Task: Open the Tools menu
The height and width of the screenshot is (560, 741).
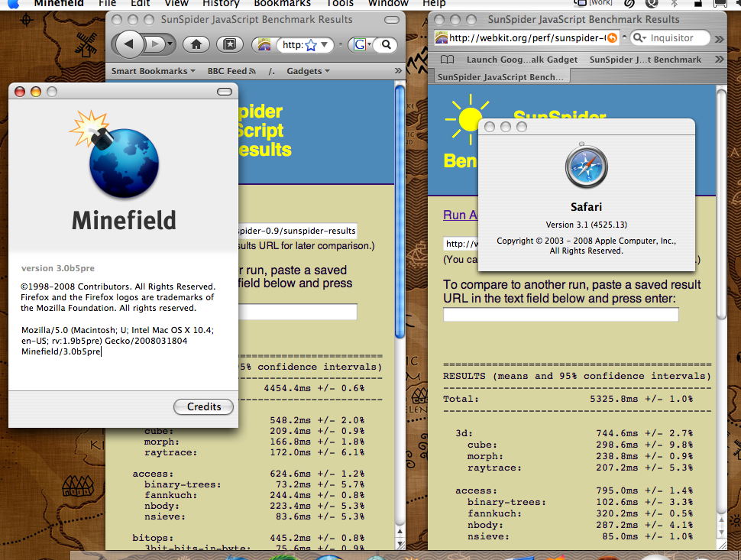Action: coord(340,4)
